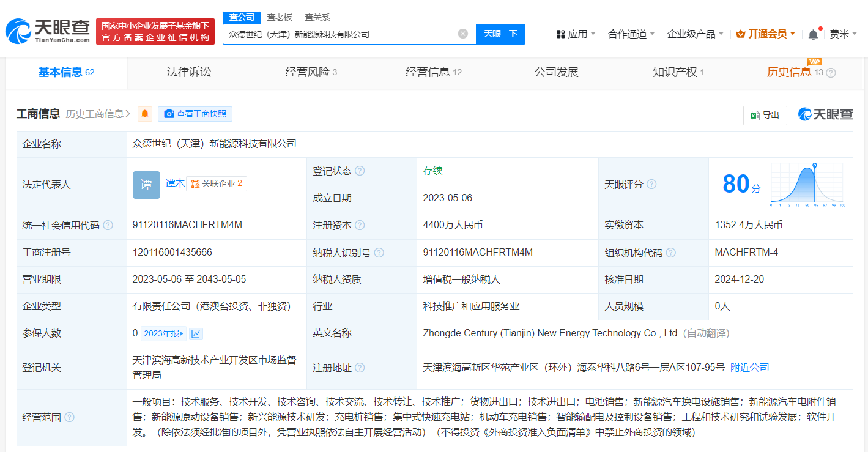Click help icon next to 经营范围
Screen dimensions: 868x452
click(x=69, y=417)
